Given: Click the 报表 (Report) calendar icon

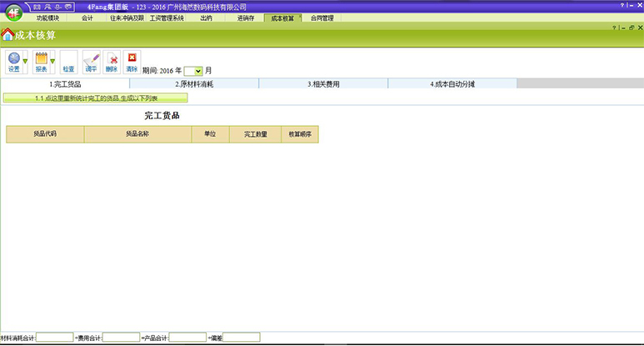Looking at the screenshot, I should [40, 59].
